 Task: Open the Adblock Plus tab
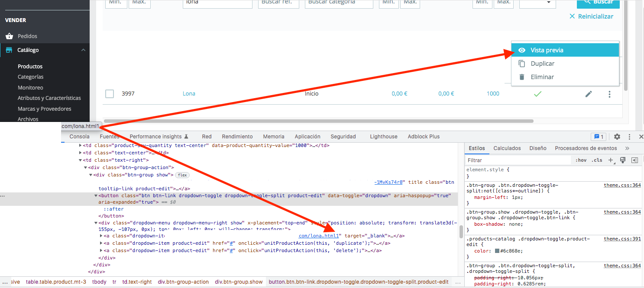[x=424, y=137]
